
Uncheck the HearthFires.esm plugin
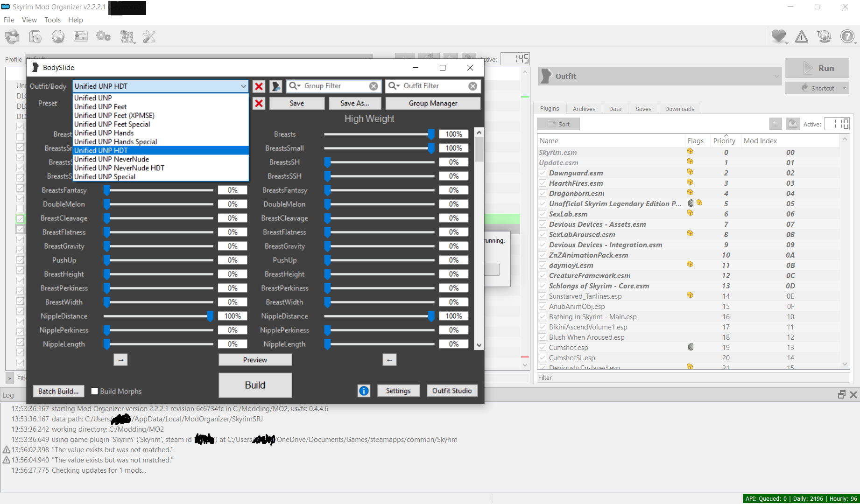tap(543, 183)
